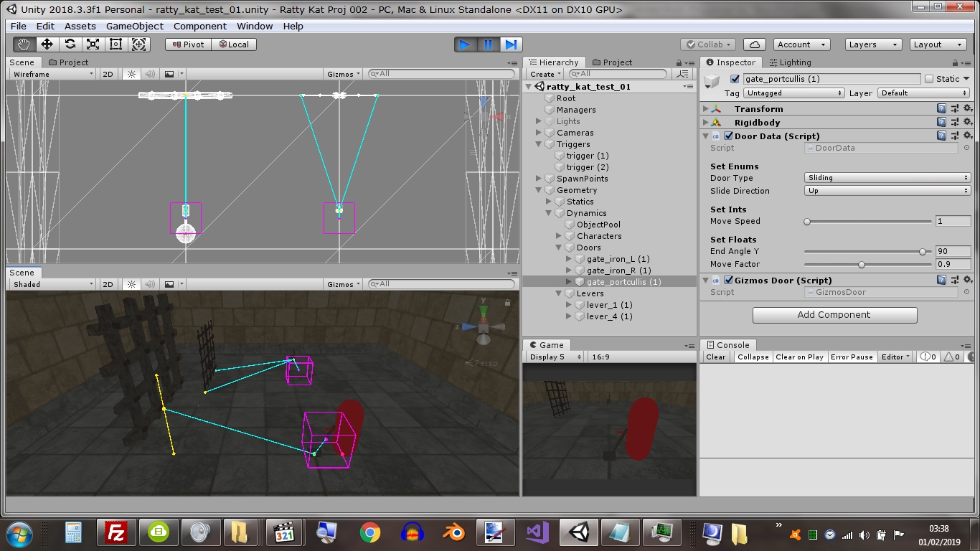980x551 pixels.
Task: Open the GameObject menu
Action: [x=135, y=26]
